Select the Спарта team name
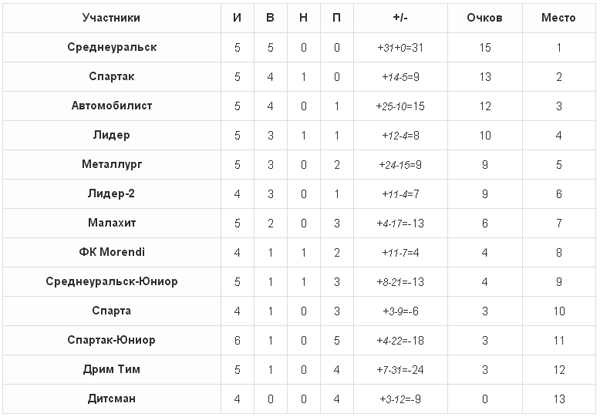Viewport: 600px width, 417px height. 111,311
